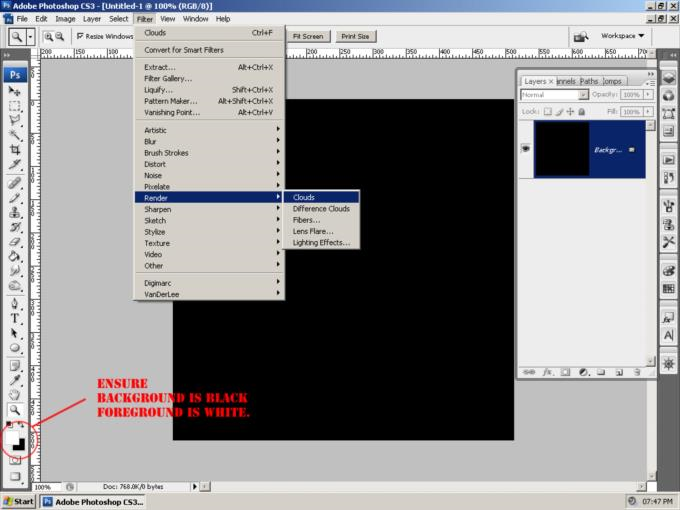The image size is (680, 510).
Task: Select the Rectangular Marquee tool
Action: pyautogui.click(x=15, y=105)
